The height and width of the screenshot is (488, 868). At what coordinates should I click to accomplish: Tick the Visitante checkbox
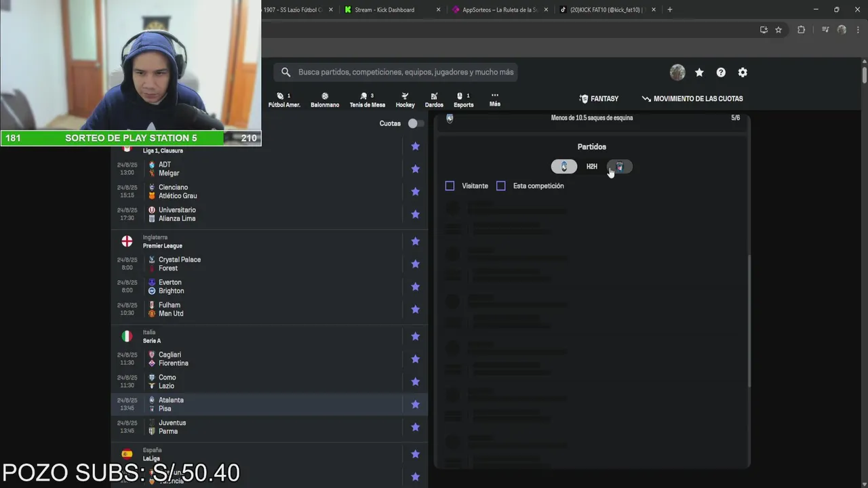pos(450,186)
